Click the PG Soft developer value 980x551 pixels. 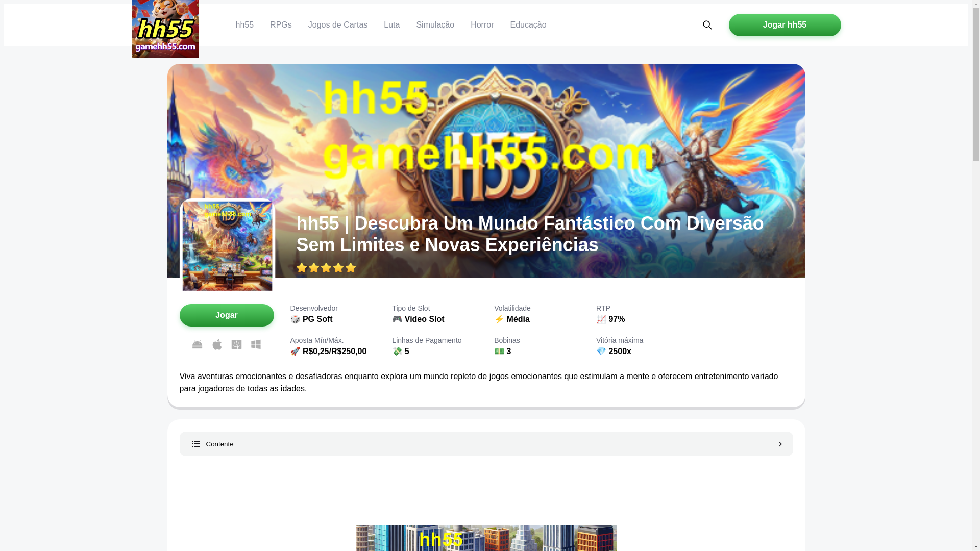(317, 319)
